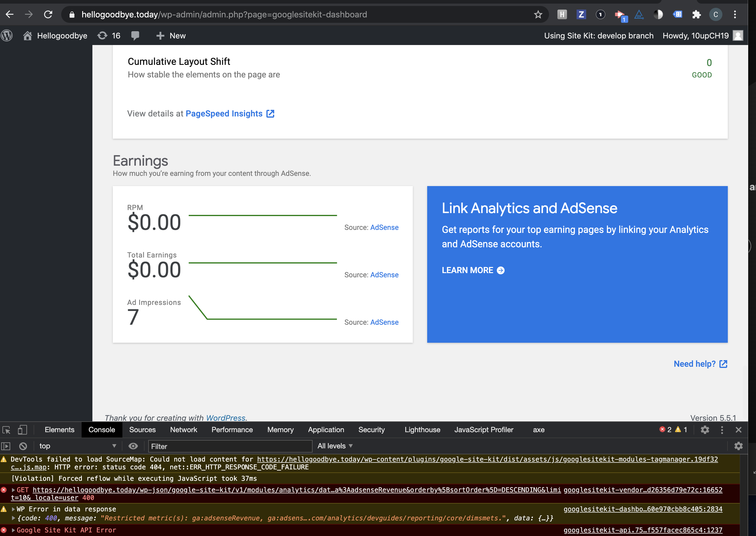756x536 pixels.
Task: Toggle the DevTools device toolbar icon
Action: [22, 430]
